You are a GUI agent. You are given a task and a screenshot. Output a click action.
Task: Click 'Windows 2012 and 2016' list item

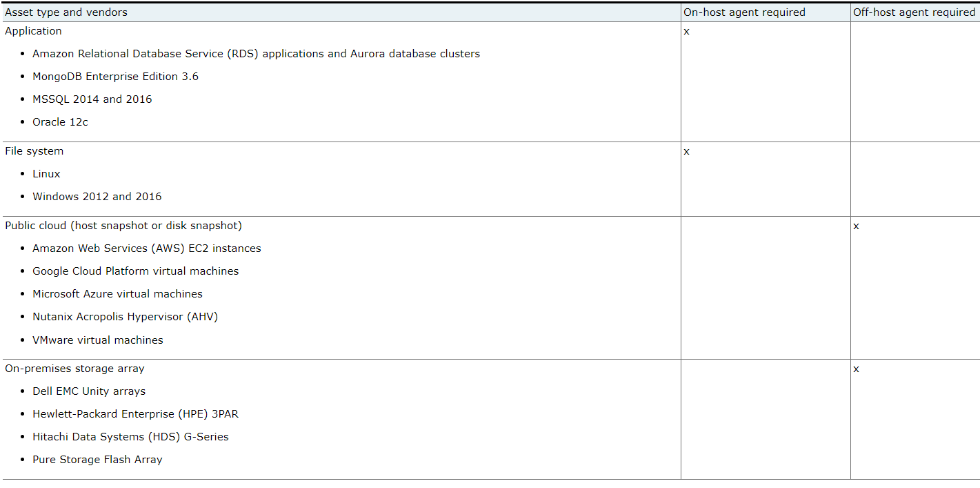pos(97,197)
